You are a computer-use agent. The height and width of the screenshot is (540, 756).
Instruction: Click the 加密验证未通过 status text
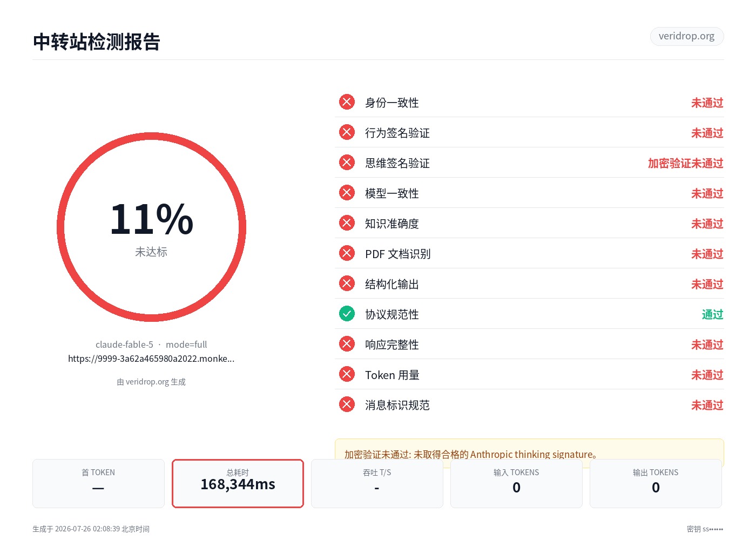685,163
